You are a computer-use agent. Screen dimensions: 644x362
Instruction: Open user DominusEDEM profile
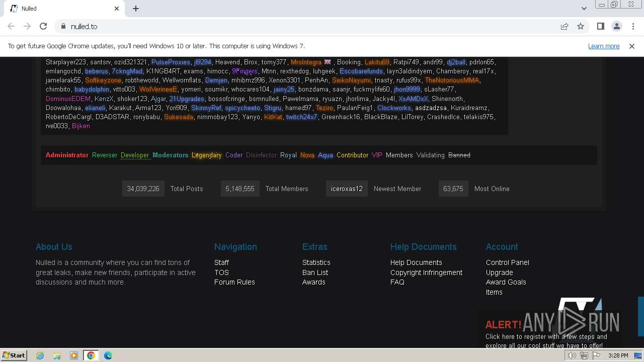[68, 99]
